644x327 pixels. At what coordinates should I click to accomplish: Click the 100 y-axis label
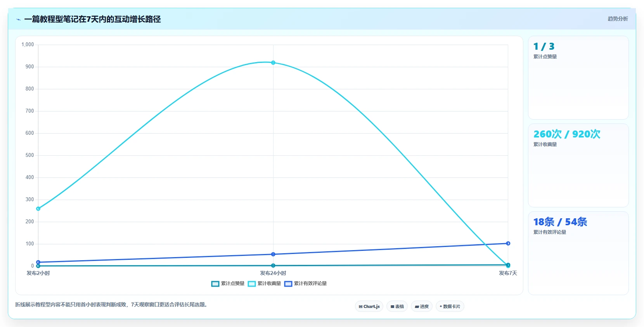[x=29, y=244]
